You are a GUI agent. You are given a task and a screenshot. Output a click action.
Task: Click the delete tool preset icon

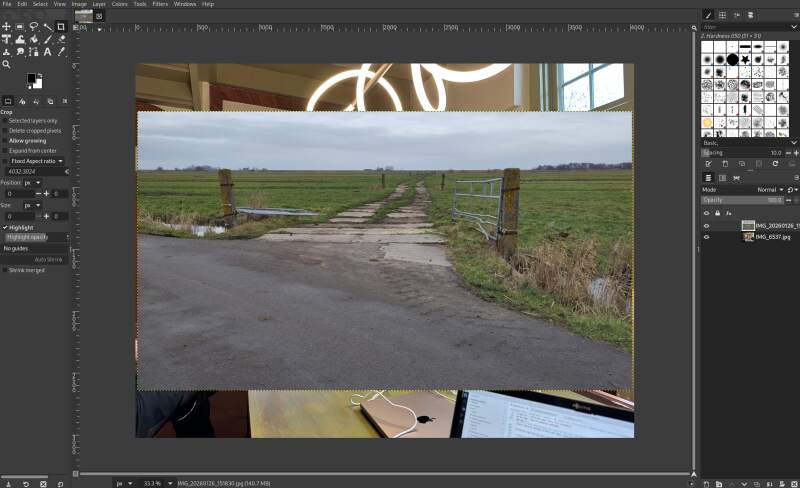(43, 483)
